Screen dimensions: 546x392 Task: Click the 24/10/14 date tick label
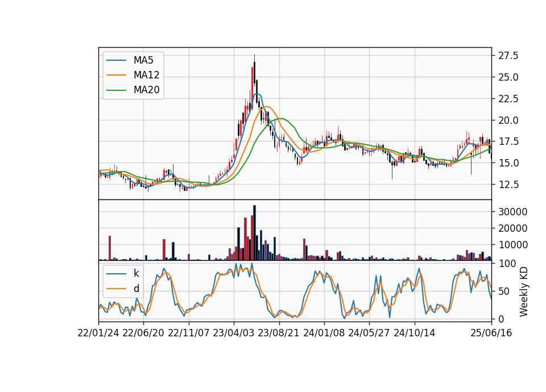(415, 333)
